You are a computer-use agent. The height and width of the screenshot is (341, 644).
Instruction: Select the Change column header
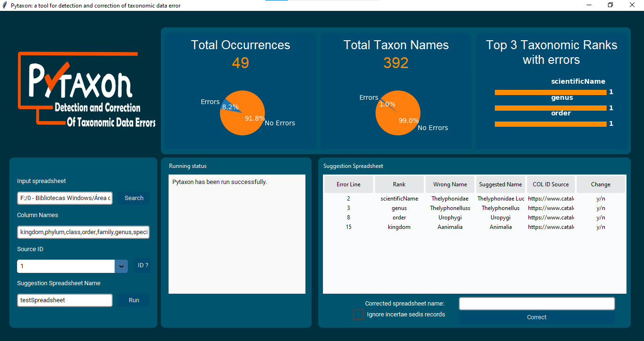click(x=600, y=184)
